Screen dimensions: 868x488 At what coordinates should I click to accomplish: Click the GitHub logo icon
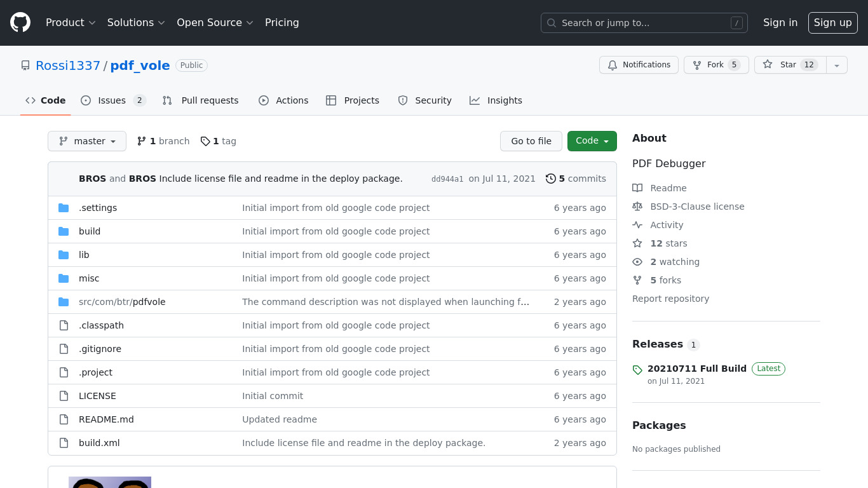tap(20, 23)
